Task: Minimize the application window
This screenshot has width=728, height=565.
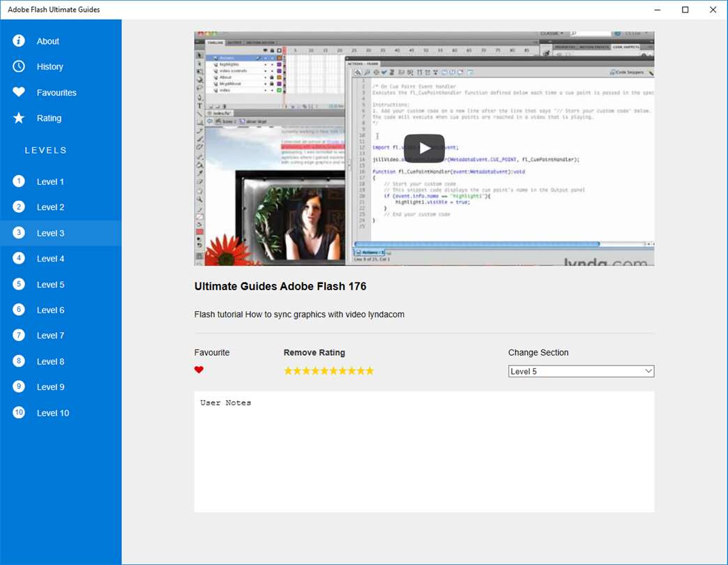Action: [658, 10]
